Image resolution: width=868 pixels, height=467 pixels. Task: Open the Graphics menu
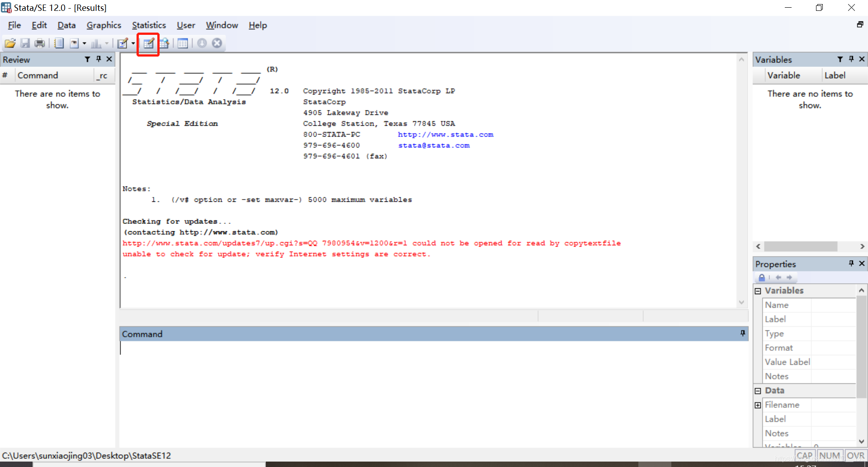click(104, 25)
